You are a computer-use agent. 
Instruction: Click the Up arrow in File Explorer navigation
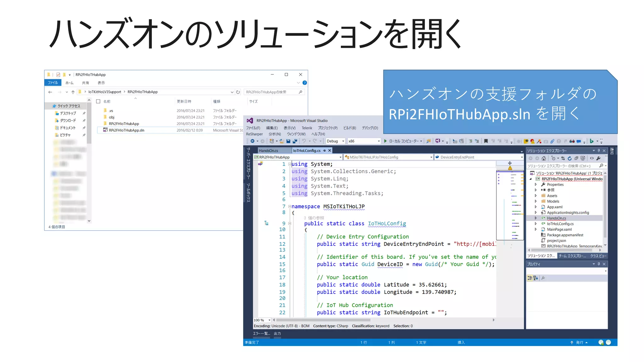point(73,92)
